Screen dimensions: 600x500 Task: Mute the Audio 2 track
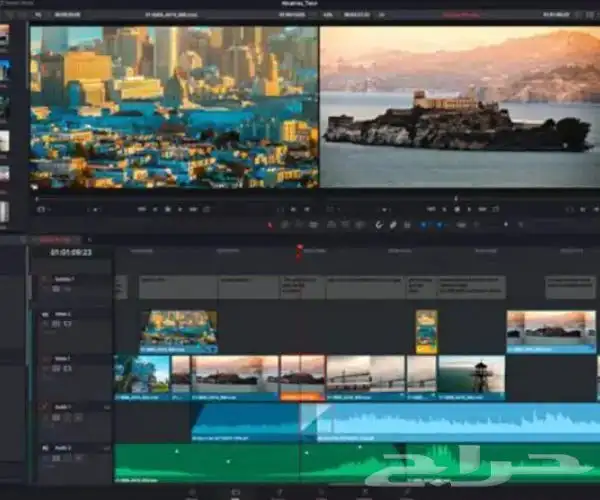78,458
